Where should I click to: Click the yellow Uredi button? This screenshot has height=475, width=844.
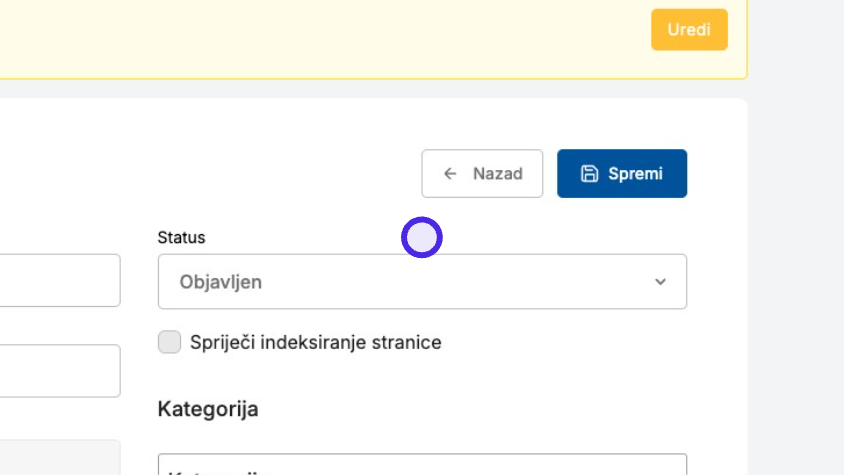coord(689,30)
